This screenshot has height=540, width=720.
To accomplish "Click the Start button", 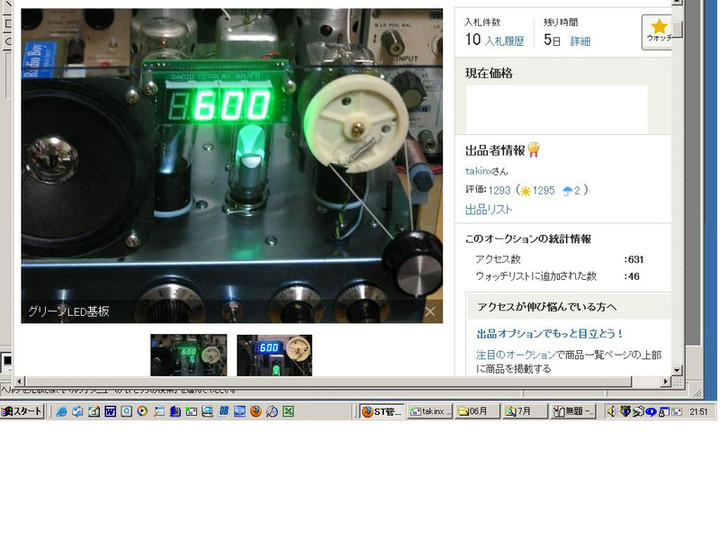I will coord(22,411).
